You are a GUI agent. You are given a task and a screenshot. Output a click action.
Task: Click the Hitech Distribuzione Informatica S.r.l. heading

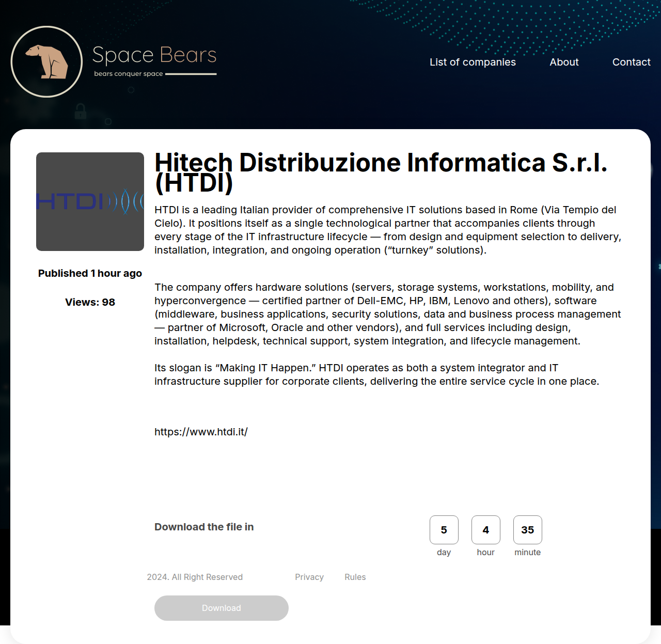381,172
